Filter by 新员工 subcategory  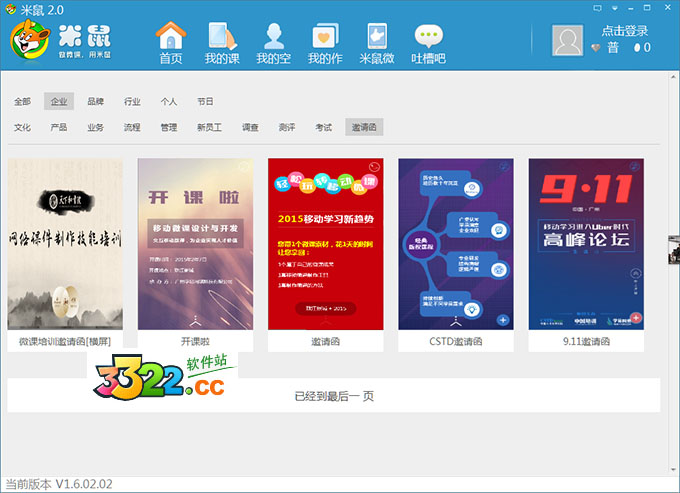coord(209,127)
